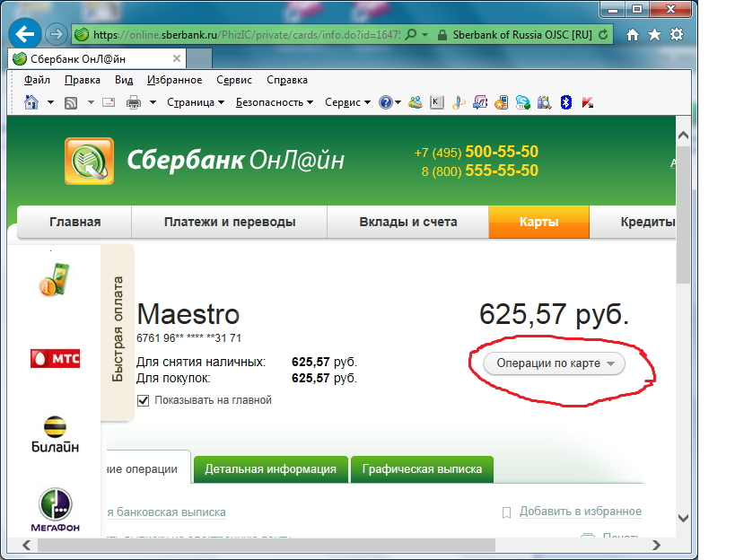
Task: Open the Страница dropdown menu
Action: (x=196, y=102)
